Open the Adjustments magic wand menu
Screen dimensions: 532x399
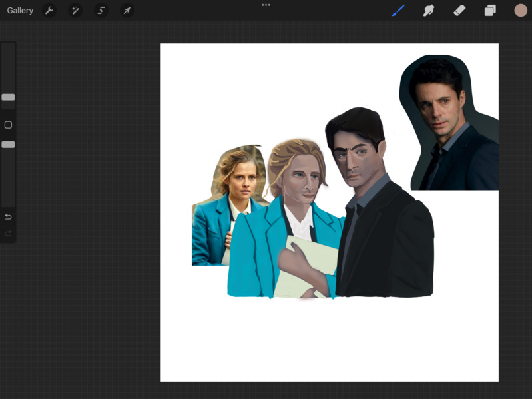[x=75, y=11]
